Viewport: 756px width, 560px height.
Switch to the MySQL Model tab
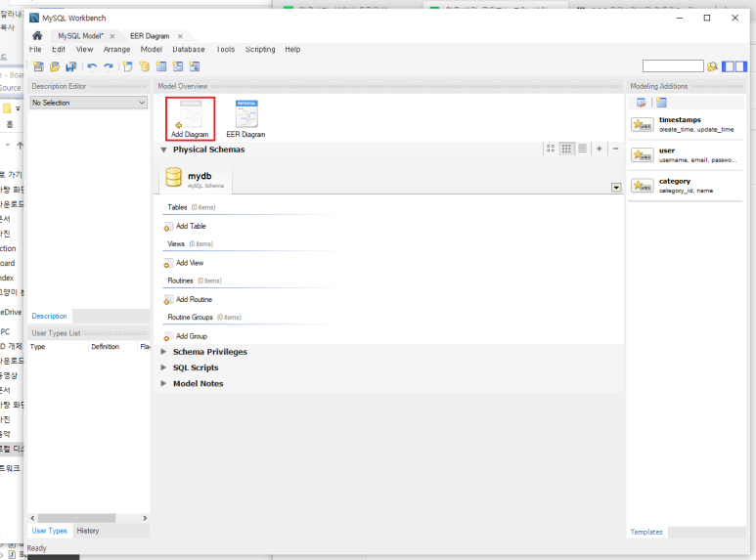[80, 36]
